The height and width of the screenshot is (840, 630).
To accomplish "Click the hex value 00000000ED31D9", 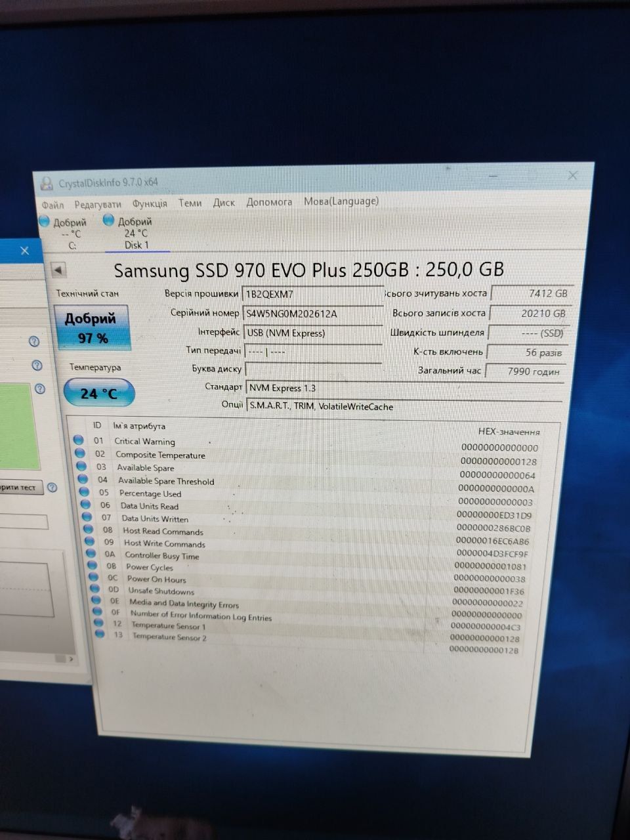I will [495, 515].
